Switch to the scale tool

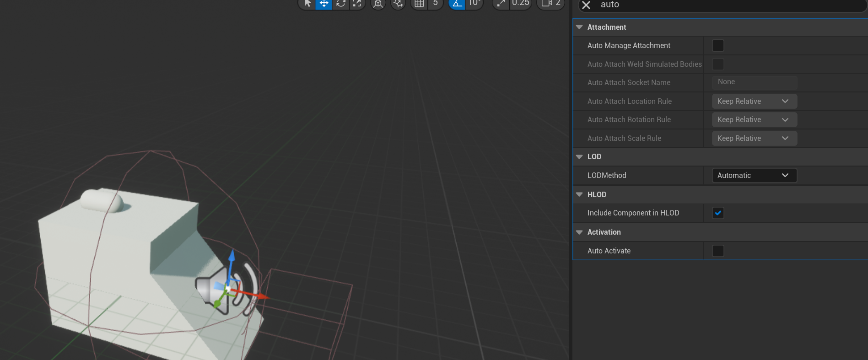(x=357, y=4)
